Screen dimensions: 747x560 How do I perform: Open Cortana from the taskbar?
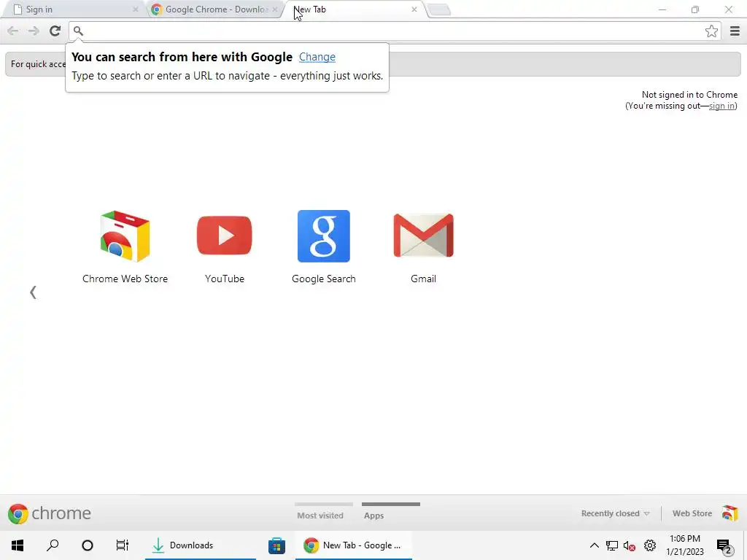[x=88, y=545]
